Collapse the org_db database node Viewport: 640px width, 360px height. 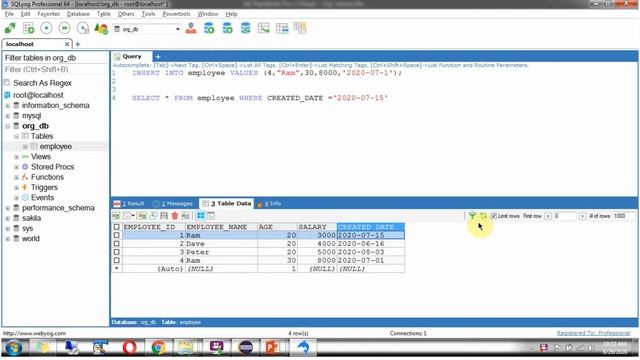coord(7,126)
